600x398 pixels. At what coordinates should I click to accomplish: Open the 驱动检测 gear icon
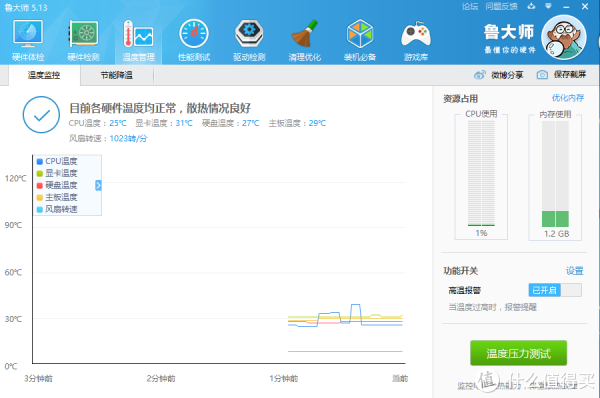(249, 34)
